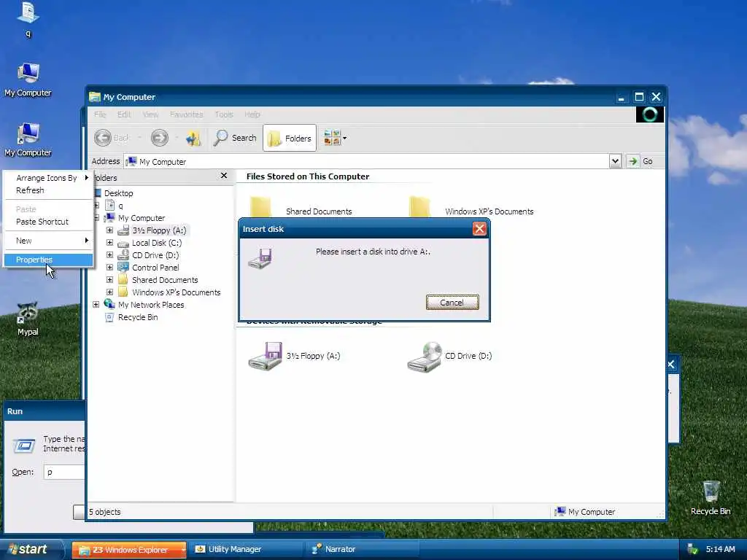Select Recycle Bin in folder tree
The height and width of the screenshot is (560, 747).
[x=138, y=316]
